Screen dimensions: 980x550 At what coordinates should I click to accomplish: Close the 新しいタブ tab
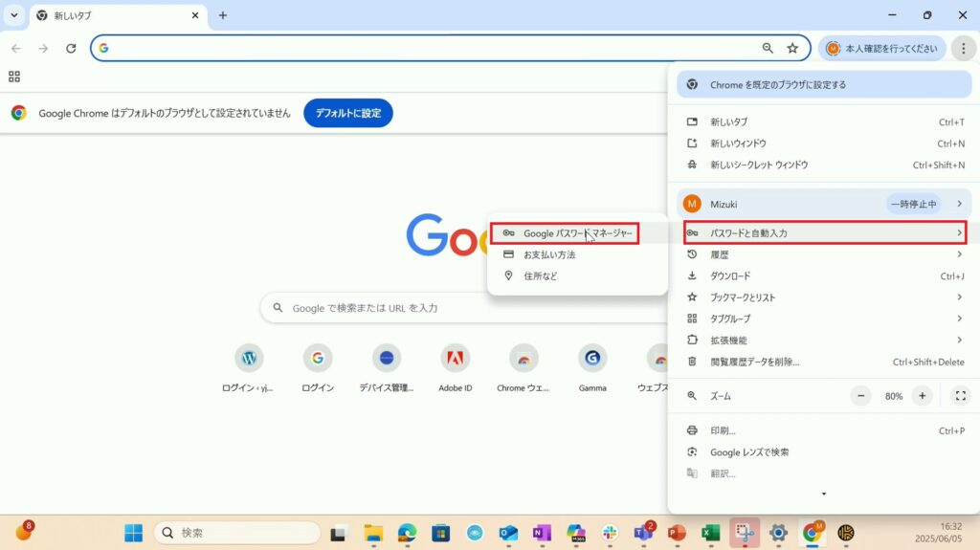point(195,15)
